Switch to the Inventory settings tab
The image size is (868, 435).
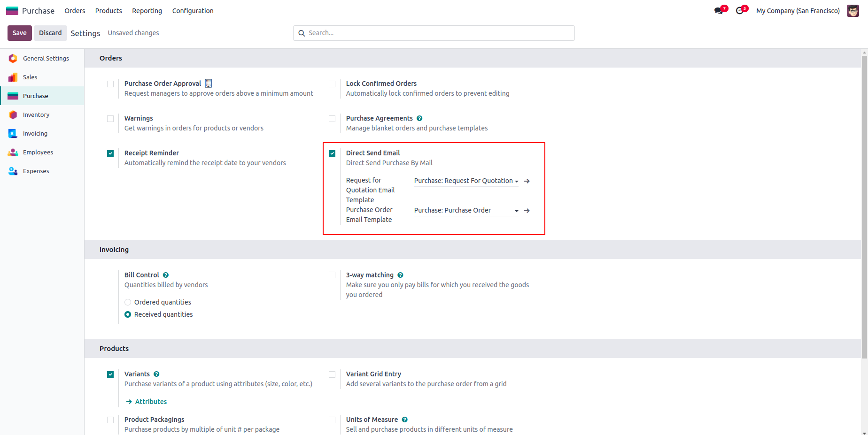pos(36,114)
